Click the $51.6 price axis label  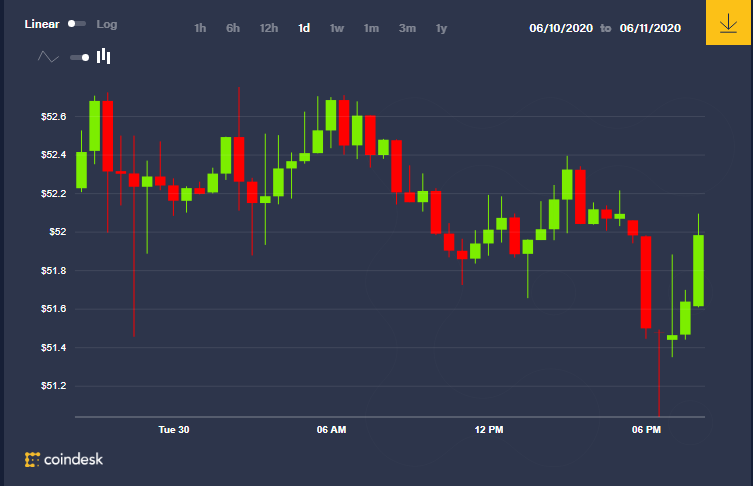(53, 309)
